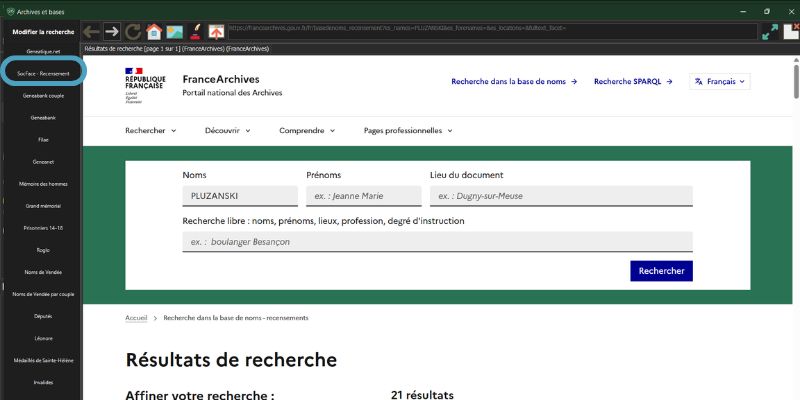The width and height of the screenshot is (800, 400).
Task: Select Modifier la recherche in sidebar
Action: coord(43,32)
